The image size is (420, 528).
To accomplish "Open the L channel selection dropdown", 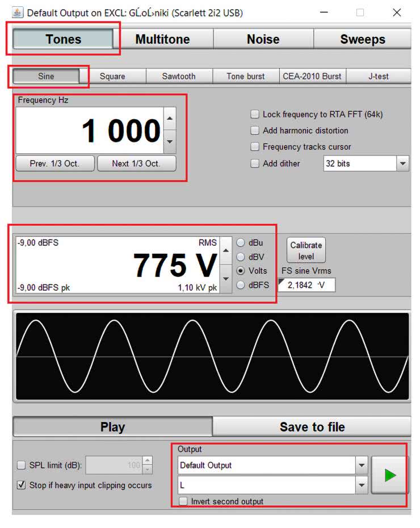I will (x=362, y=485).
